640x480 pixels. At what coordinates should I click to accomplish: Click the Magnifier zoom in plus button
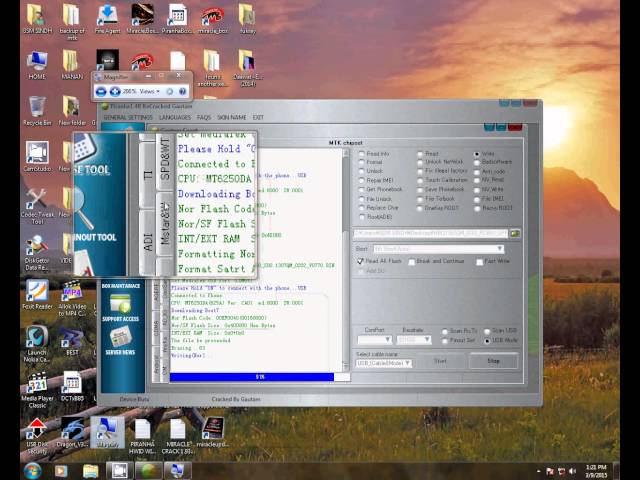point(115,91)
